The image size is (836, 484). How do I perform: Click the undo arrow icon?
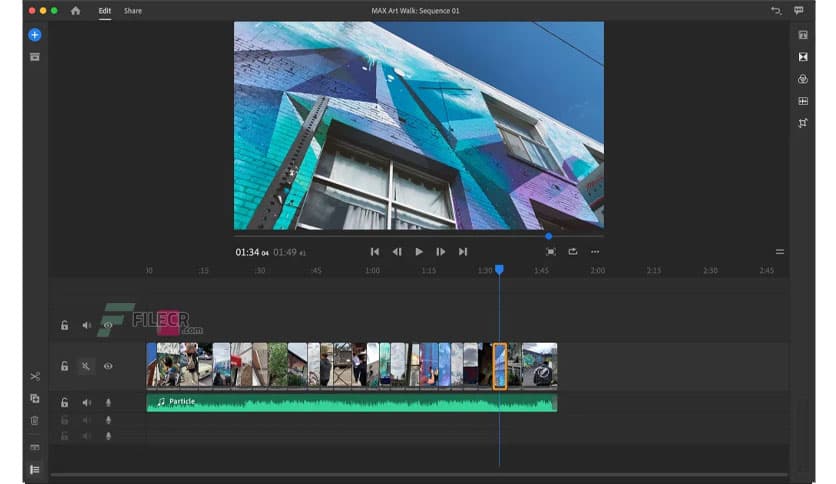(x=776, y=11)
